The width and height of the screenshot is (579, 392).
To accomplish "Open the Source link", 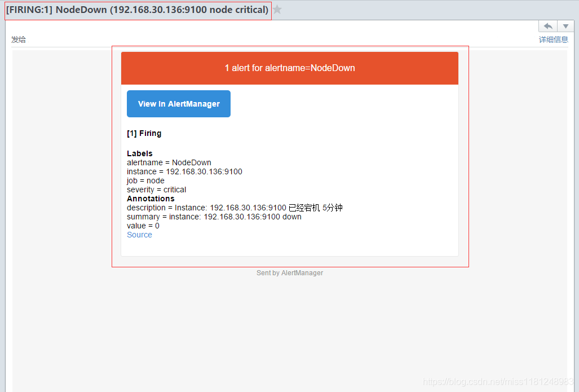I will 140,235.
